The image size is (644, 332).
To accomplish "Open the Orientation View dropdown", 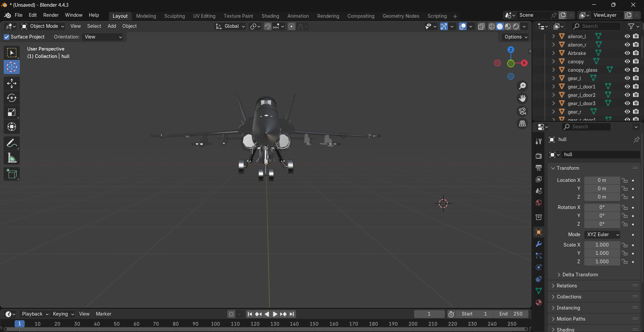I will coord(103,37).
